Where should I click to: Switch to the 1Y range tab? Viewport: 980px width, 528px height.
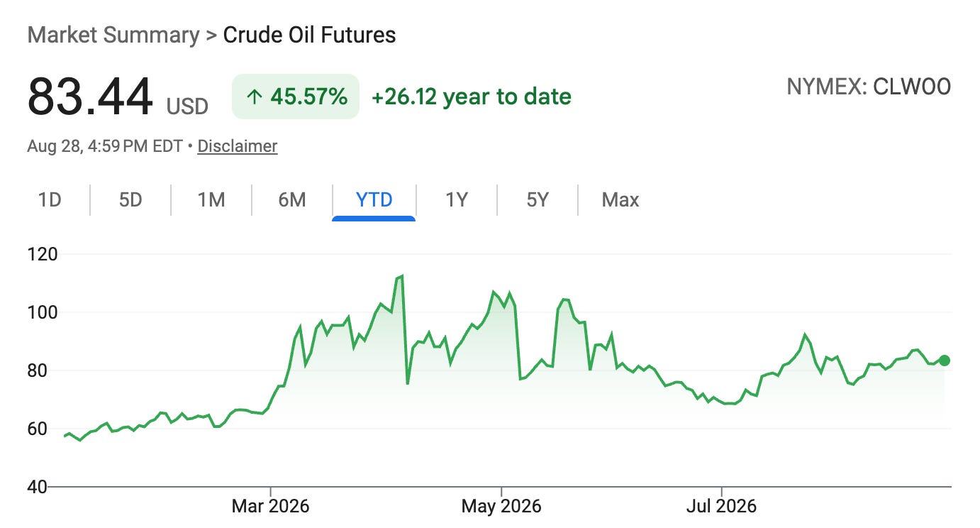pos(457,200)
